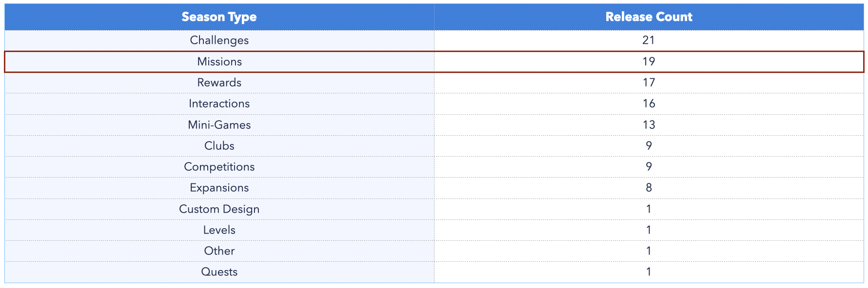The image size is (868, 288).
Task: Select the Interactions cell
Action: 219,104
